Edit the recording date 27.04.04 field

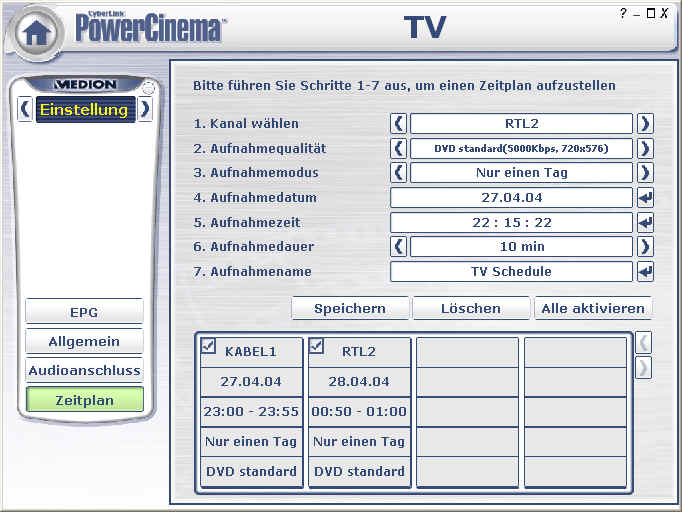(x=512, y=198)
